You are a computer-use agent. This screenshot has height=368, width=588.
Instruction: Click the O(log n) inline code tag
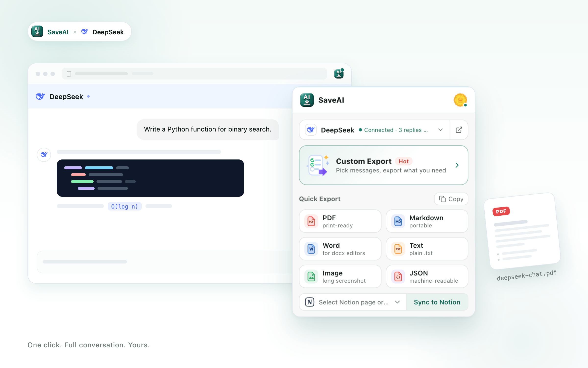coord(124,206)
